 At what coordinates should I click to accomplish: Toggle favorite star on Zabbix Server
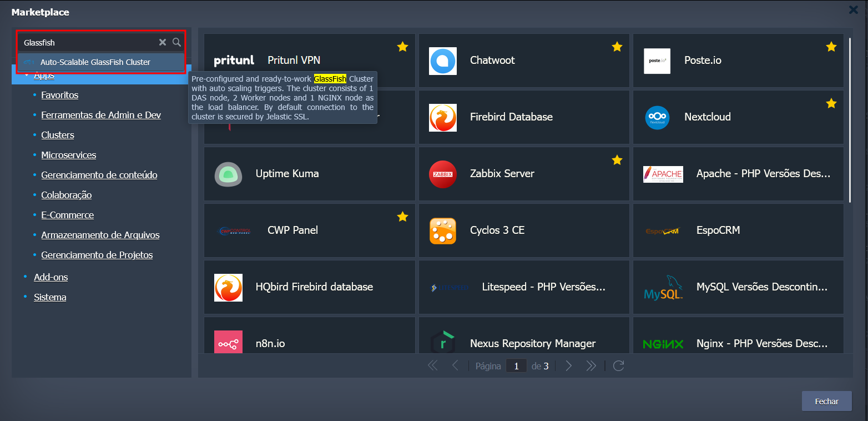coord(617,160)
